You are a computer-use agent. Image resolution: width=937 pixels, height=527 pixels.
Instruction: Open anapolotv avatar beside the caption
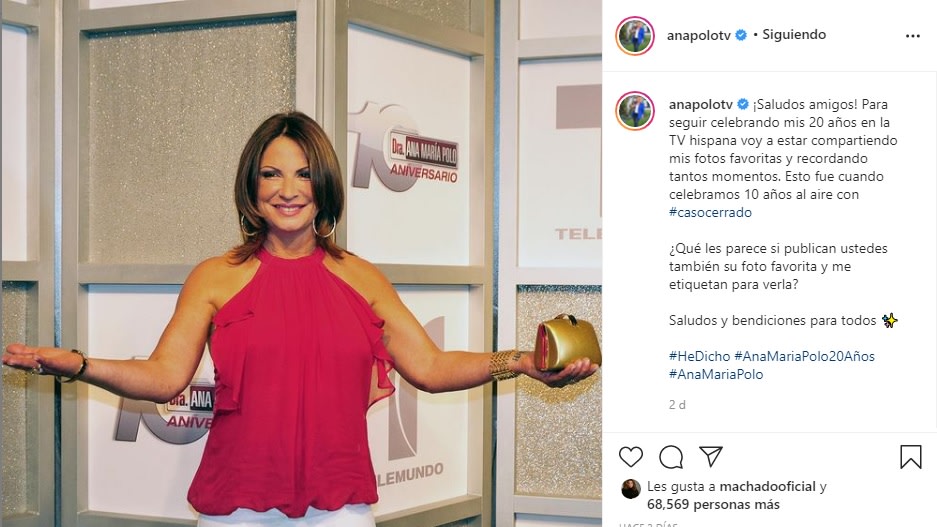635,111
